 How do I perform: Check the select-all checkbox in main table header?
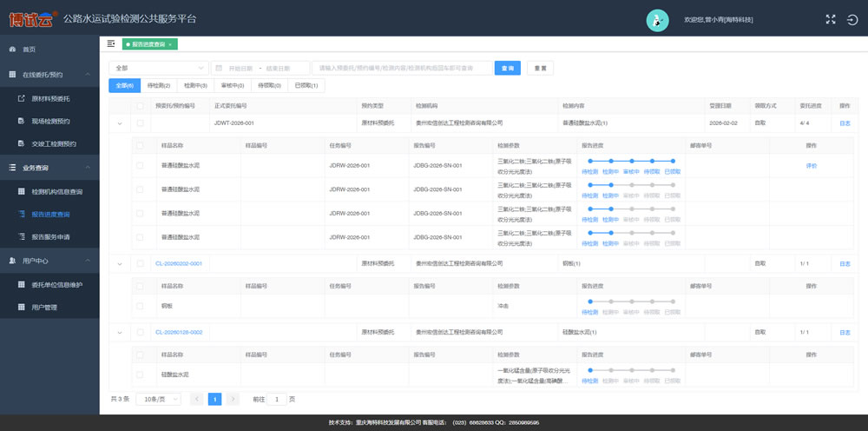click(x=140, y=105)
